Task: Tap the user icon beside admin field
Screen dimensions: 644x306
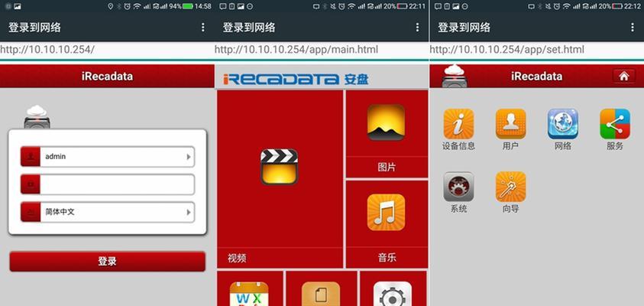Action: coord(31,157)
